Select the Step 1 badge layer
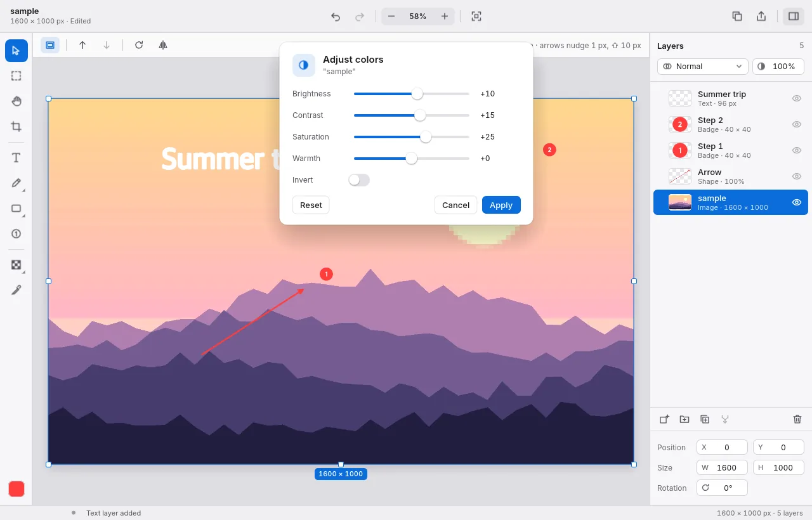The image size is (812, 520). pos(731,150)
